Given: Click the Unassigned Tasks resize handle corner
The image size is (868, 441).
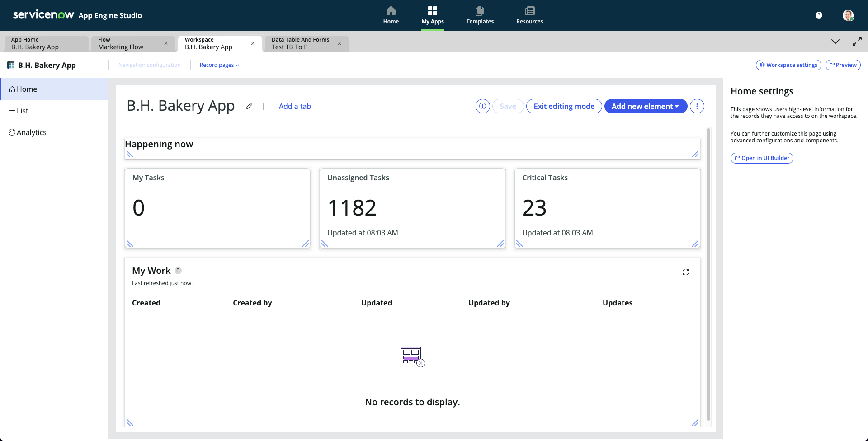Looking at the screenshot, I should click(x=500, y=244).
